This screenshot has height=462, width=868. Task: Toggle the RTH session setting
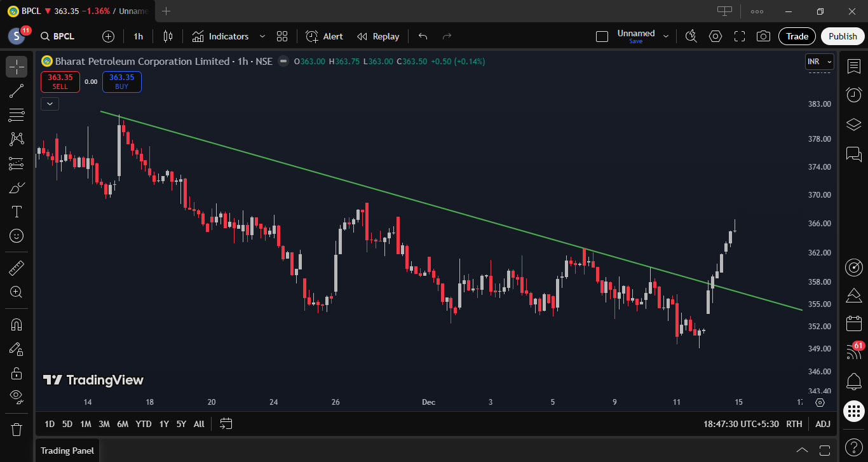tap(794, 424)
